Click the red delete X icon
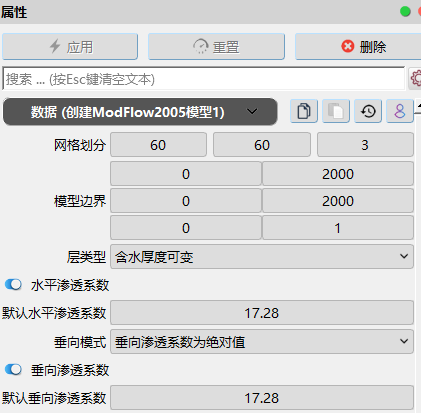Screen dimensions: 421x413 [x=348, y=46]
